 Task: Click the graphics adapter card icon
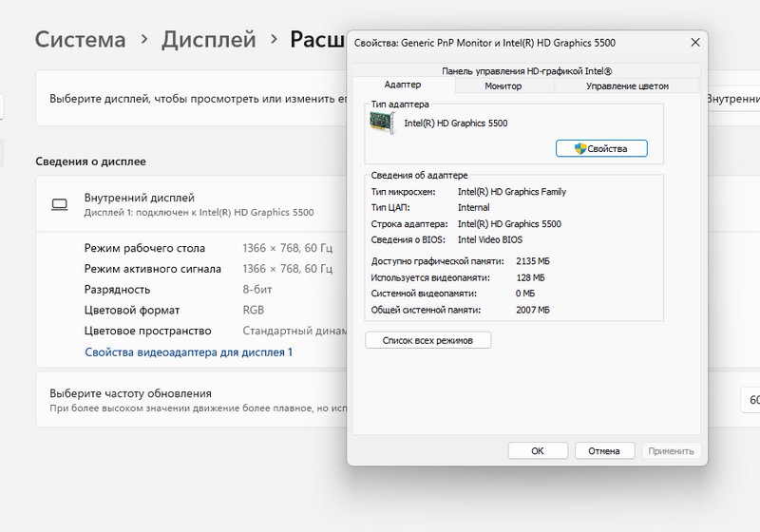click(383, 123)
